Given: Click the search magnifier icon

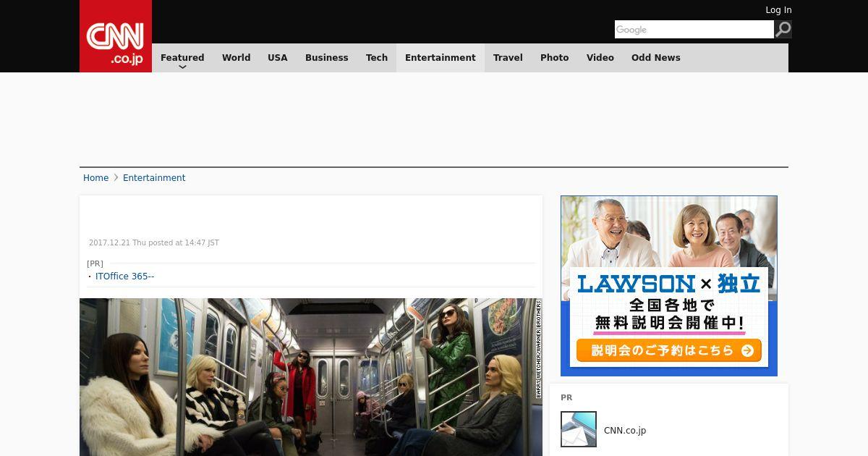Looking at the screenshot, I should [x=783, y=30].
